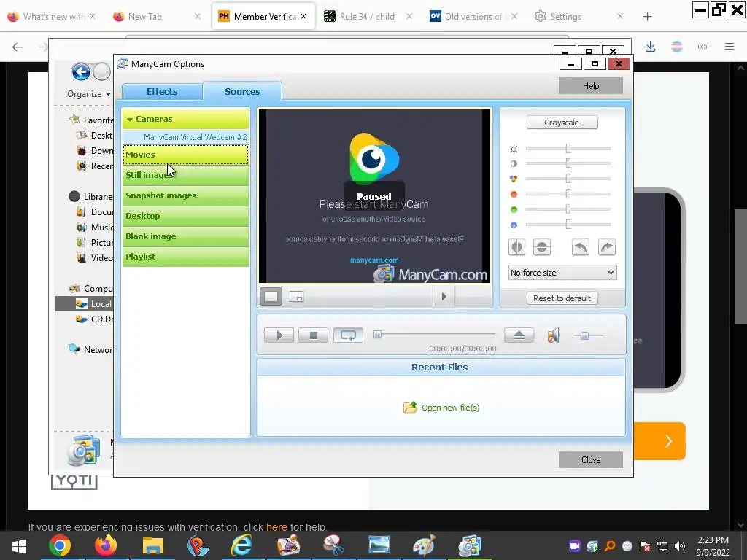This screenshot has height=560, width=747.
Task: Open a new browser tab with plus
Action: (647, 17)
